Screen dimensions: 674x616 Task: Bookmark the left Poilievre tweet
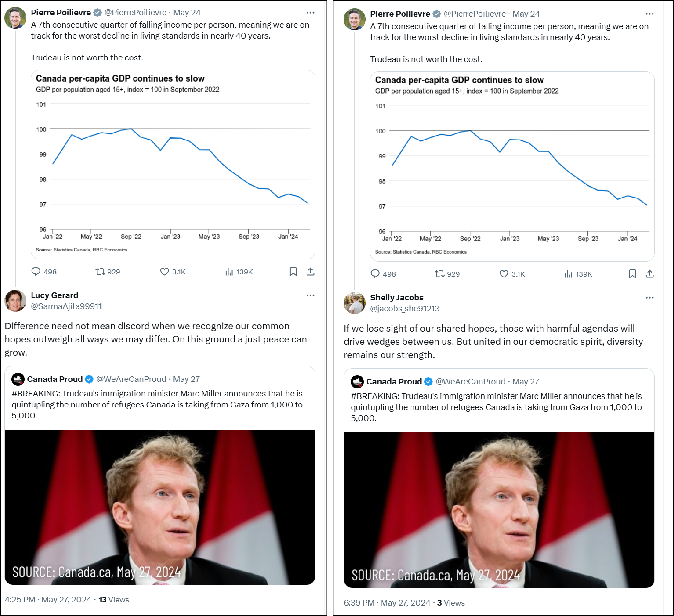pyautogui.click(x=293, y=272)
